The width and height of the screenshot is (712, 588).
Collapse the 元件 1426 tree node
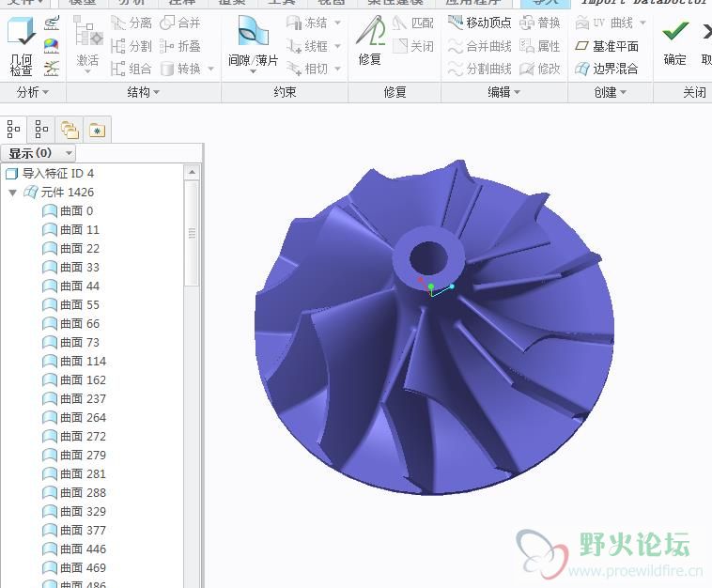point(13,193)
